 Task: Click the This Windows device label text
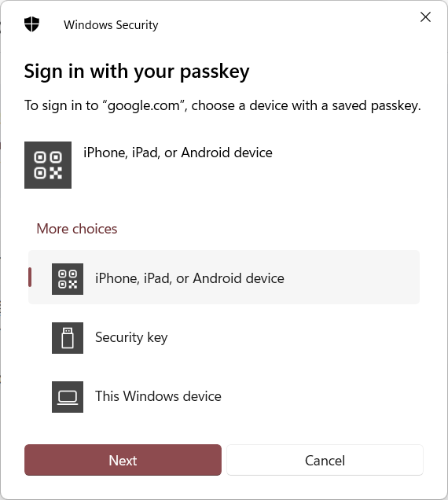158,396
